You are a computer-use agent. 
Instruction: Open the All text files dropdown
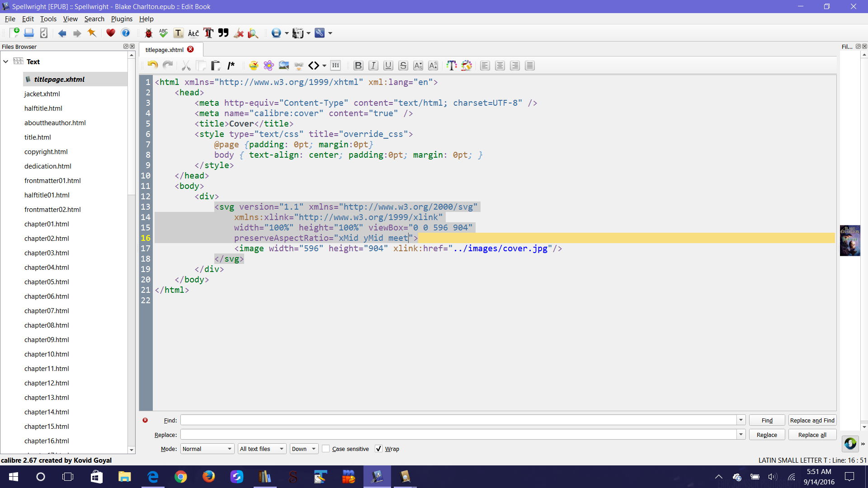262,449
